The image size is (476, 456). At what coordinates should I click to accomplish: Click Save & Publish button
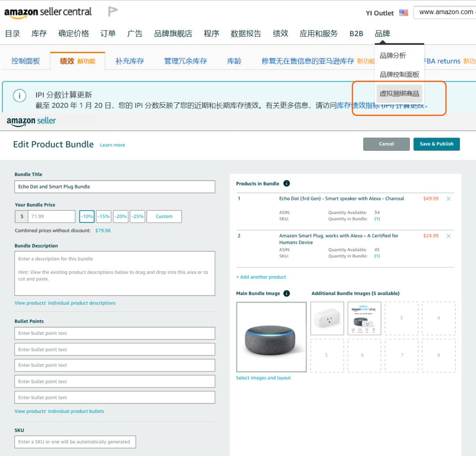point(436,144)
